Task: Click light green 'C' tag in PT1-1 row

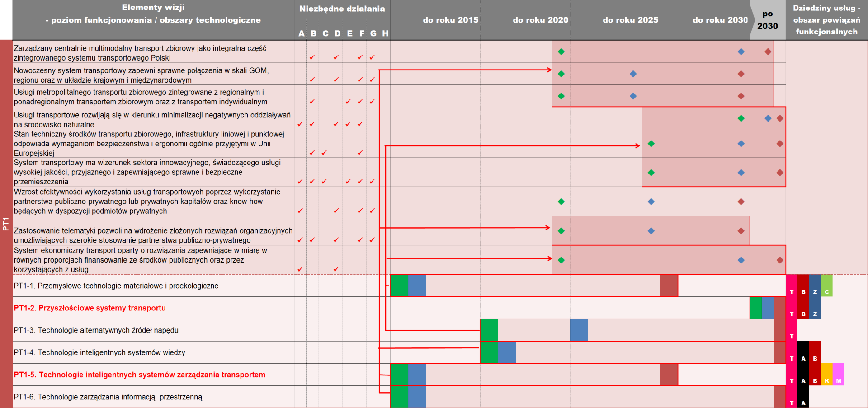Action: (826, 286)
